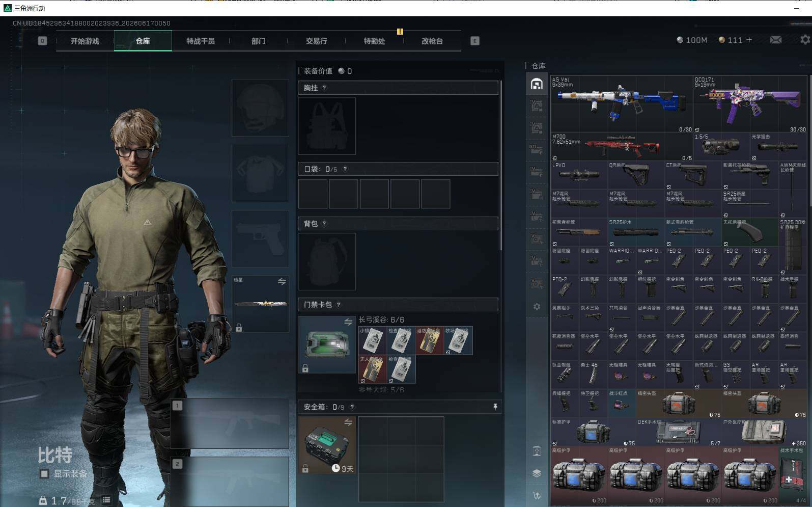Select the 回声消音器 suppressor
Screen dimensions: 812x507
(650, 318)
